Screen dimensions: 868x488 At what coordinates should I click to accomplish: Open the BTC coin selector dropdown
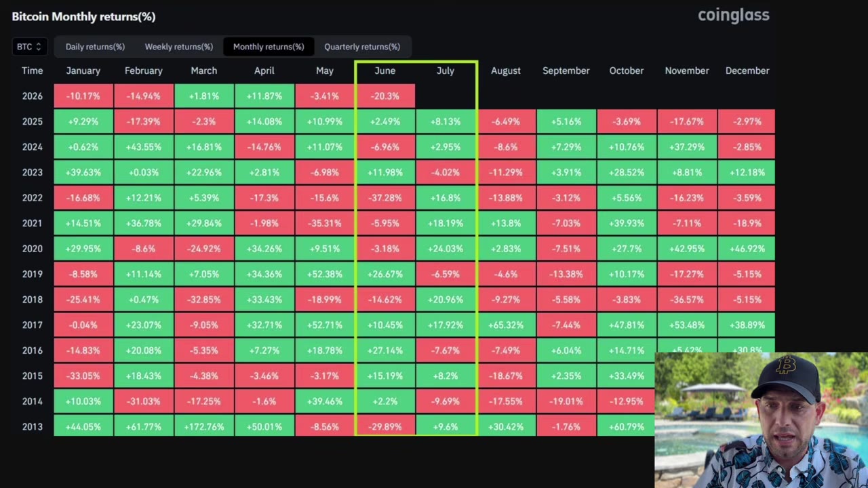pos(29,47)
